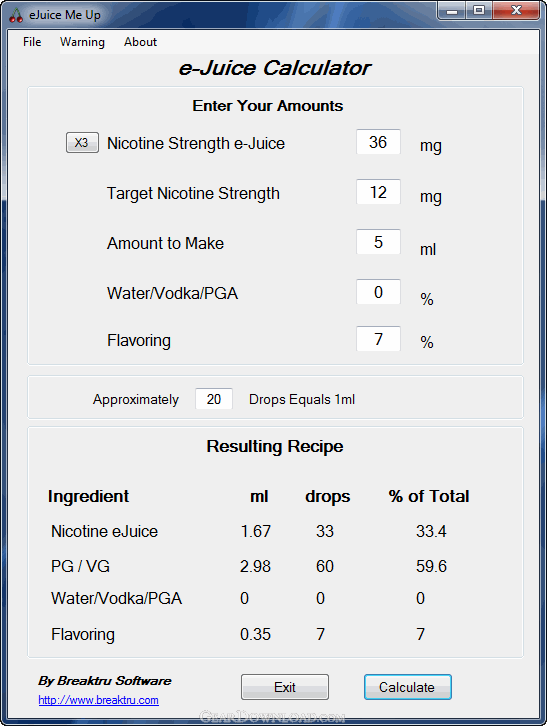Click the Nicotine eJuice ml result value
The width and height of the screenshot is (547, 726).
tap(256, 532)
